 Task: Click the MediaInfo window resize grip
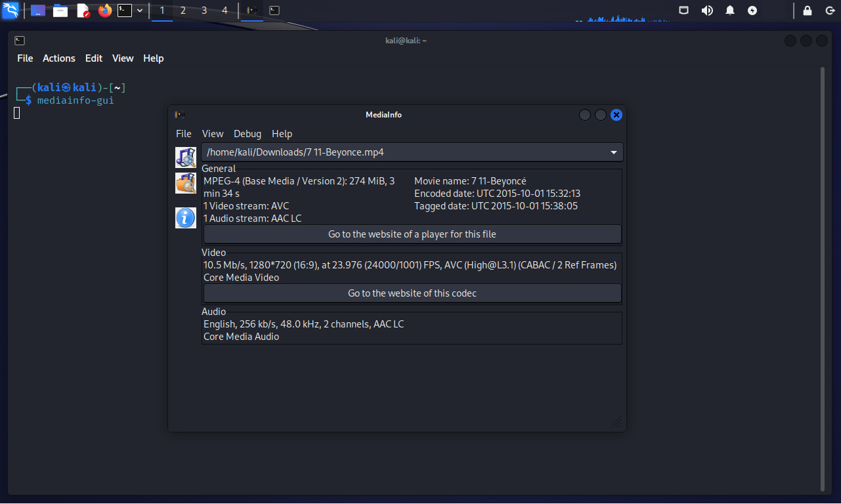click(616, 423)
